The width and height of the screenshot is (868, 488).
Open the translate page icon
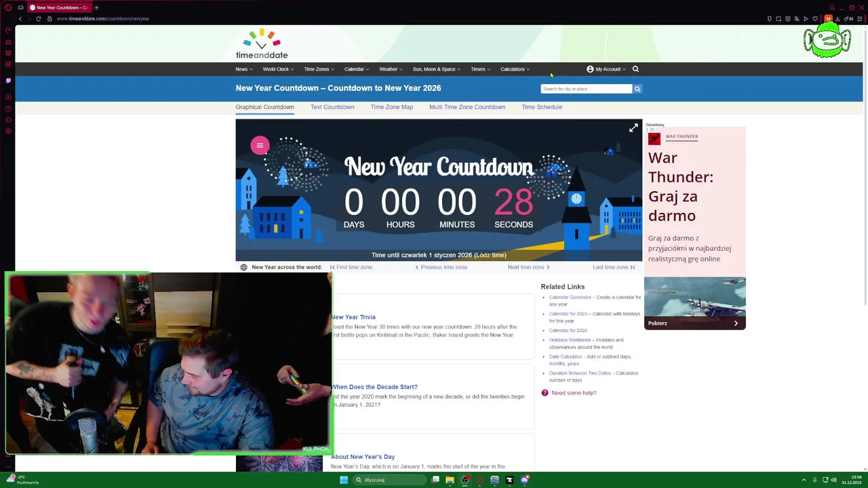797,18
